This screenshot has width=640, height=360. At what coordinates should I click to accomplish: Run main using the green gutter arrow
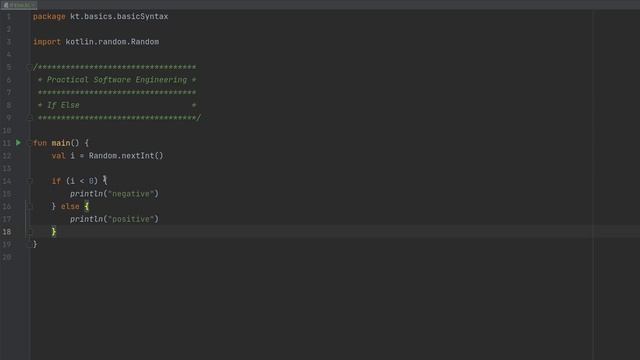coord(18,143)
